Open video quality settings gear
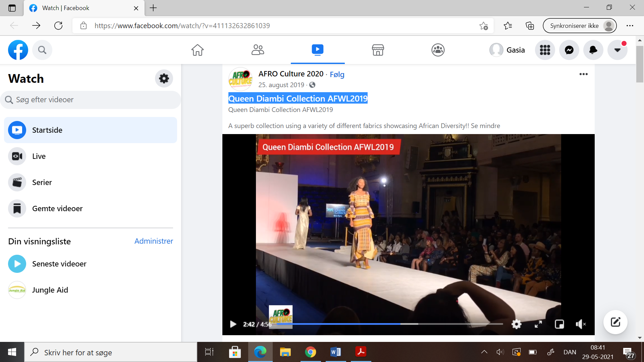The width and height of the screenshot is (644, 362). coord(516,324)
